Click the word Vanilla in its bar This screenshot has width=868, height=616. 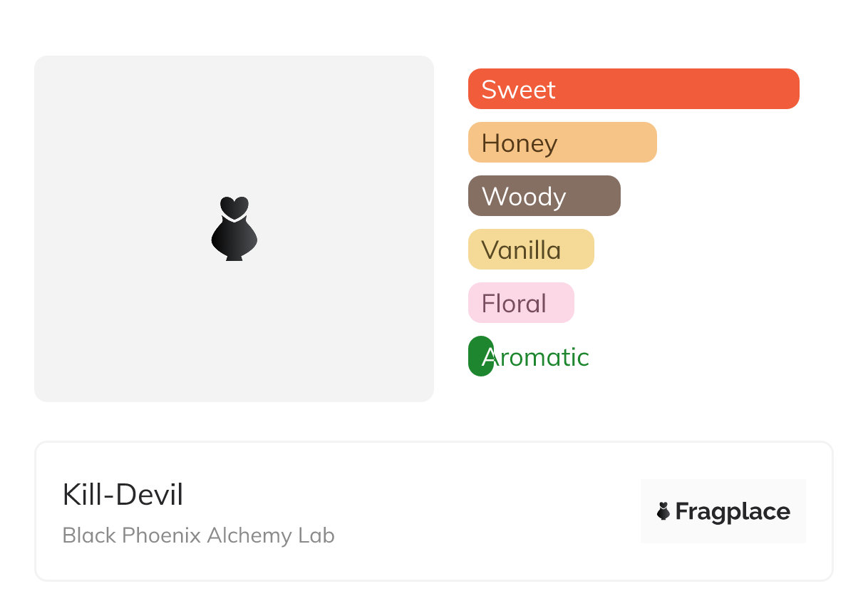(x=521, y=250)
